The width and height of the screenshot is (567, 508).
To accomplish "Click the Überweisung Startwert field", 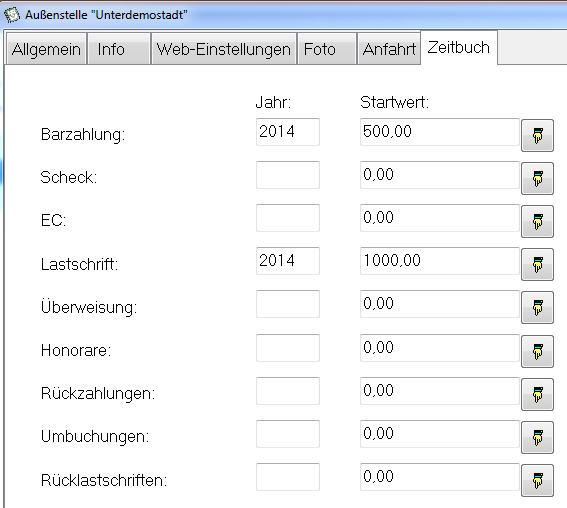I will pyautogui.click(x=440, y=304).
